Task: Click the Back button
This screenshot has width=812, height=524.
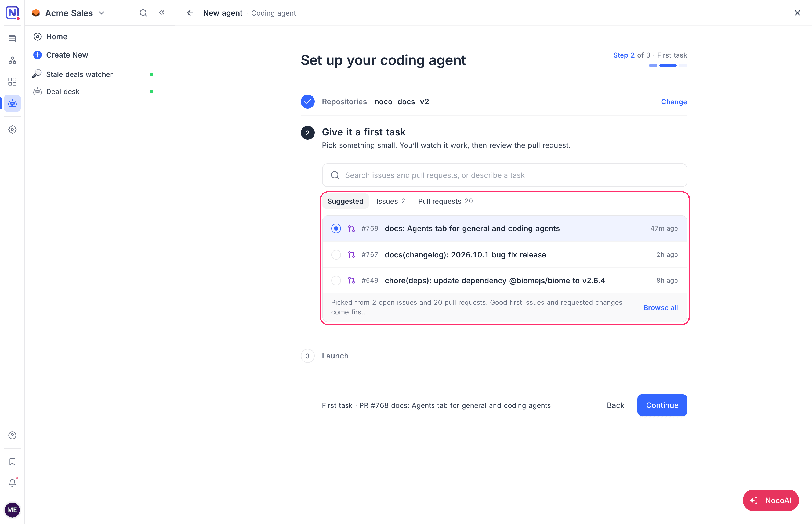Action: 615,405
